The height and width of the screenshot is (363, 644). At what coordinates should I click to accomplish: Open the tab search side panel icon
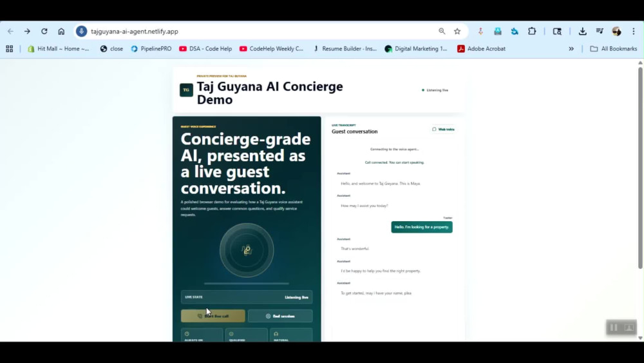click(x=557, y=31)
